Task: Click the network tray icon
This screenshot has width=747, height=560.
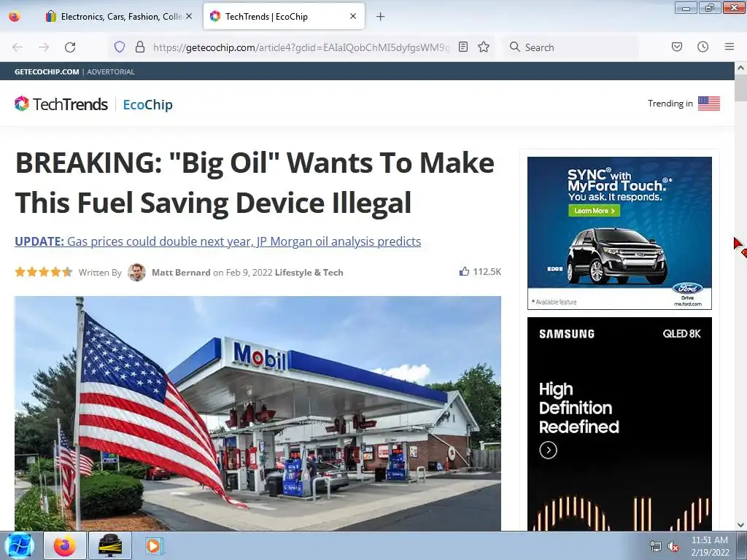Action: pyautogui.click(x=656, y=546)
